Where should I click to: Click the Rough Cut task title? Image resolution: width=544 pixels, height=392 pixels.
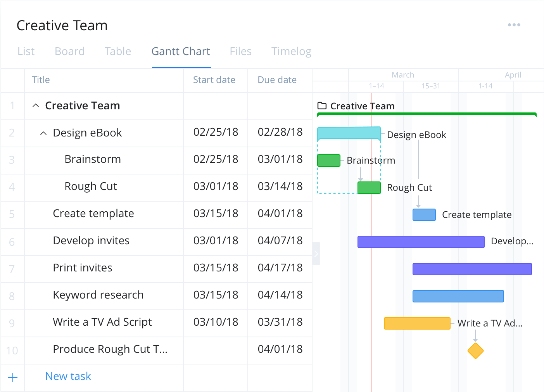(x=91, y=187)
